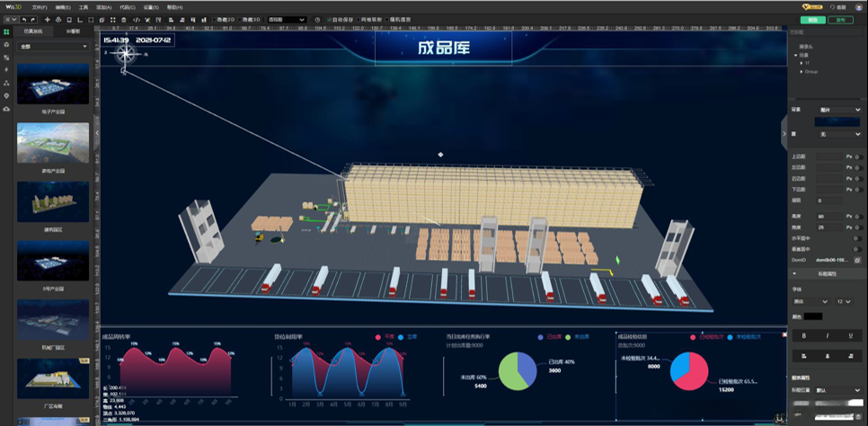Click the copy icon beside DomID
Image resolution: width=868 pixels, height=426 pixels.
coord(857,260)
